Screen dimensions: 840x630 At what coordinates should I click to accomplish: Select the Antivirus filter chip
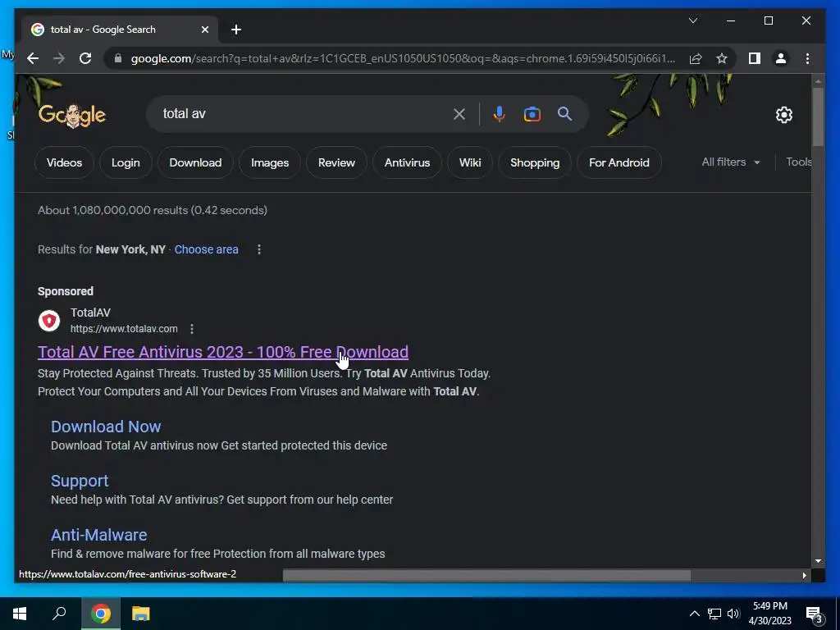click(x=407, y=162)
